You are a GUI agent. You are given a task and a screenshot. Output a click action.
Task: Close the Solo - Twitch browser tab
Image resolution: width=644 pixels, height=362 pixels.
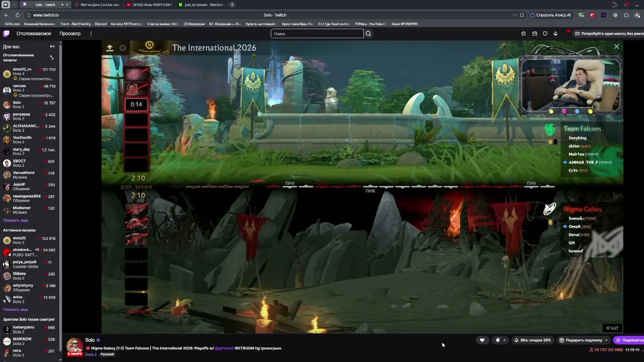(67, 5)
